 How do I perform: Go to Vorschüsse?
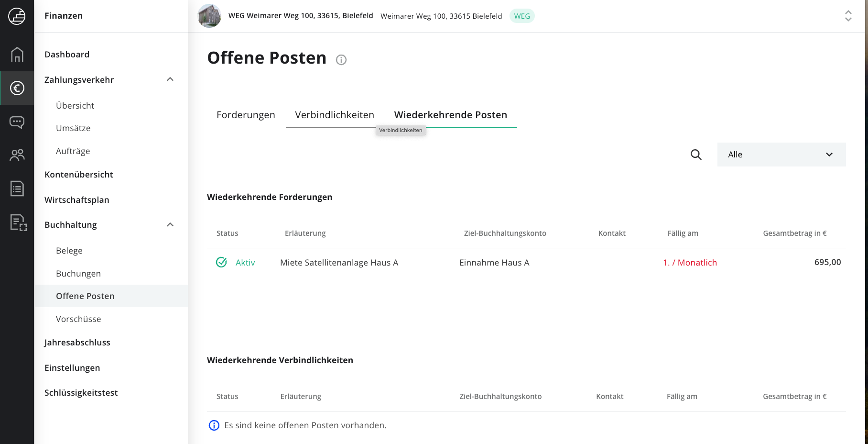(78, 319)
